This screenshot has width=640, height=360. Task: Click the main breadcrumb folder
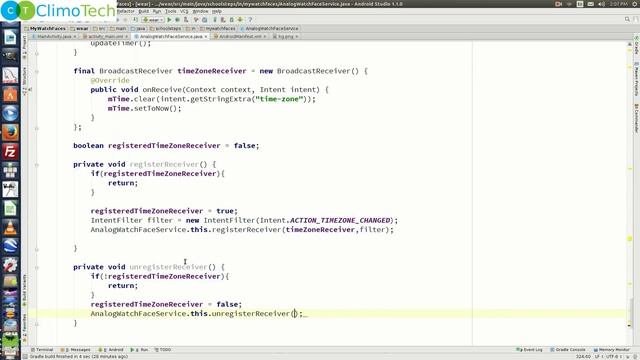[x=118, y=29]
